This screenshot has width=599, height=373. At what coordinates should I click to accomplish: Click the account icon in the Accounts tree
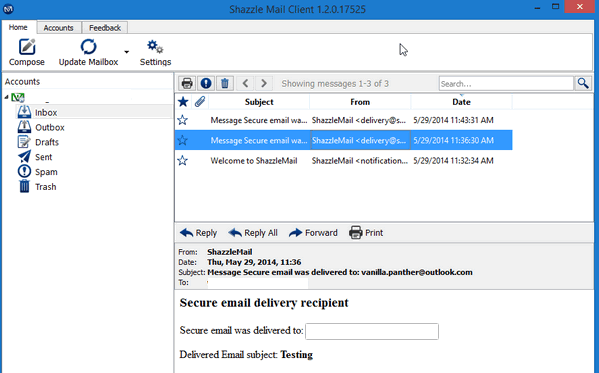(18, 97)
